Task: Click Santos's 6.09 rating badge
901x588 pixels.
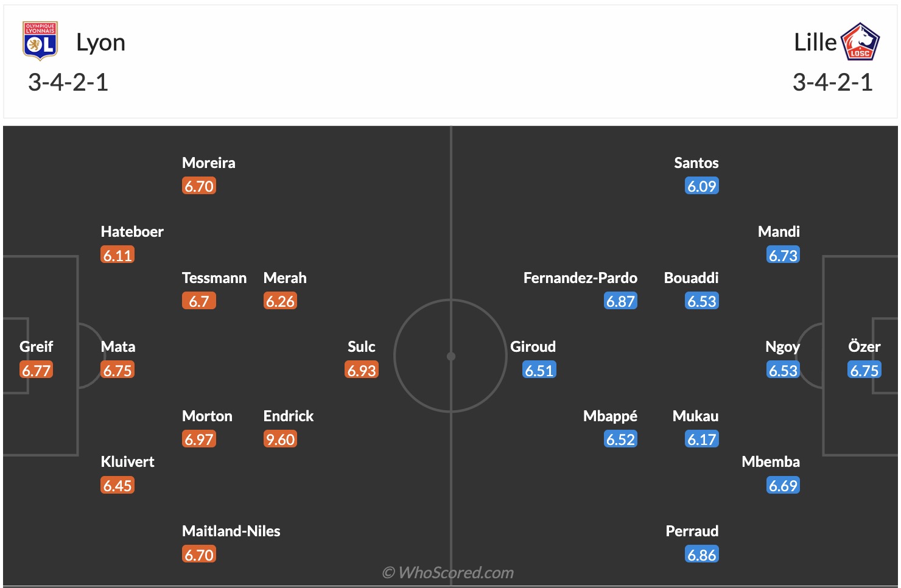Action: click(701, 186)
